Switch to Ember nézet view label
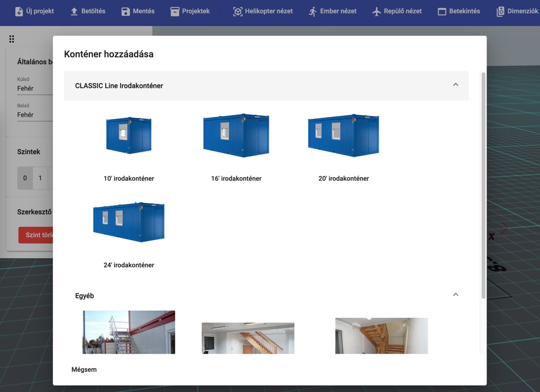This screenshot has width=540, height=392. click(x=338, y=11)
